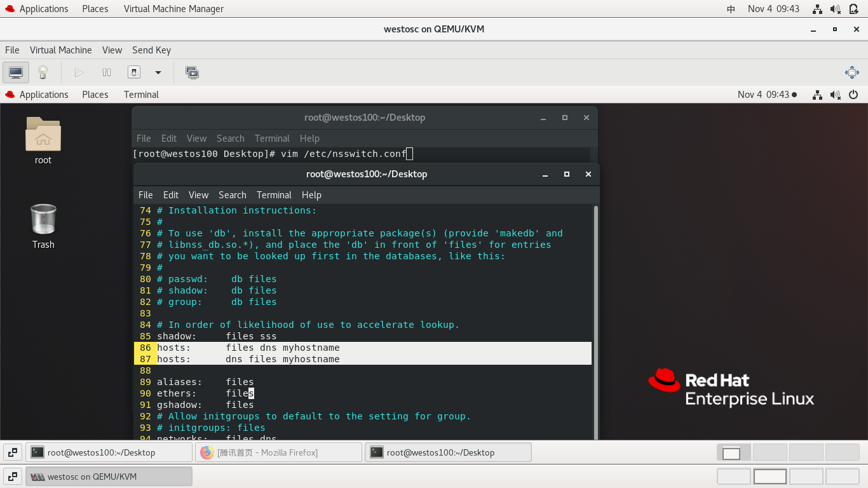The height and width of the screenshot is (488, 868).
Task: Pause the virtual machine with pause icon
Action: pyautogui.click(x=107, y=72)
